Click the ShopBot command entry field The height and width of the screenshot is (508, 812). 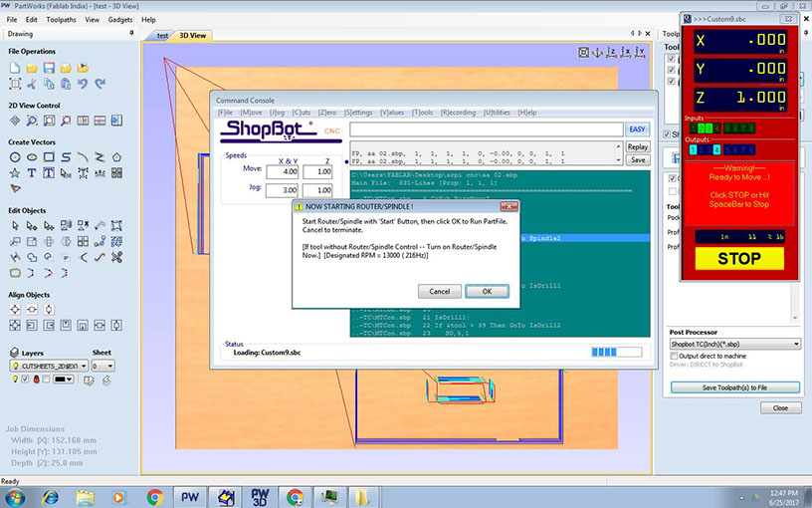(487, 129)
